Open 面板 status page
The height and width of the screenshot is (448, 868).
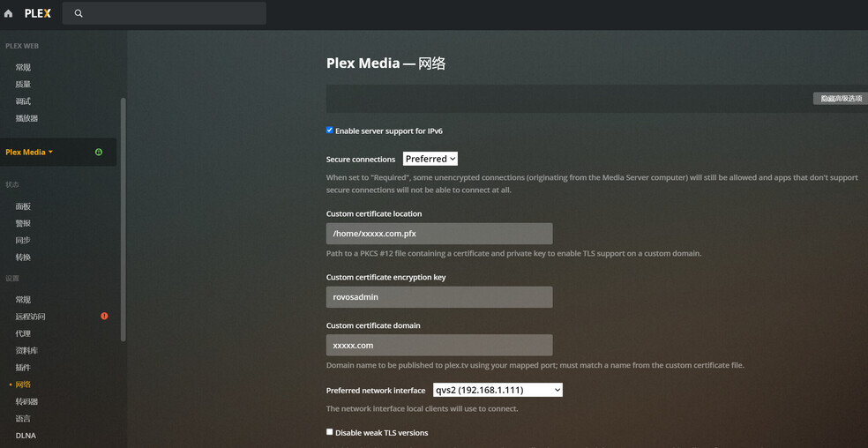[x=23, y=206]
